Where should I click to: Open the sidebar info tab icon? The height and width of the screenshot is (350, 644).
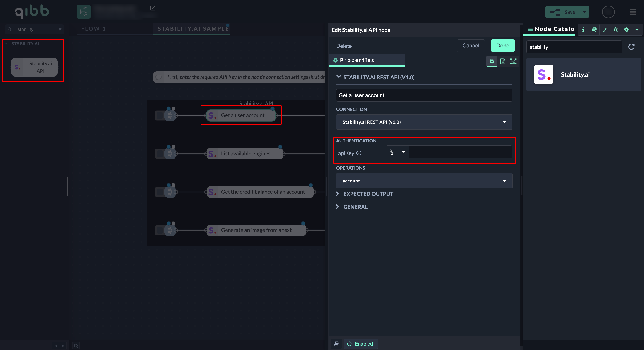(583, 30)
